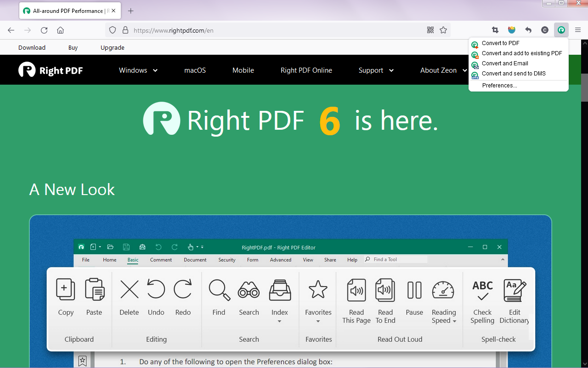588x368 pixels.
Task: Click the circled C extension icon
Action: pos(545,30)
